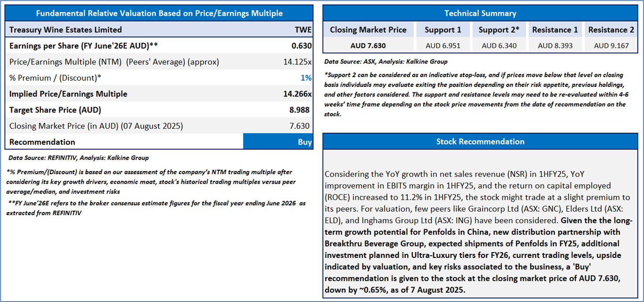Select the AUD 8.393 resistance value
Viewport: 644px width, 302px height.
point(555,45)
